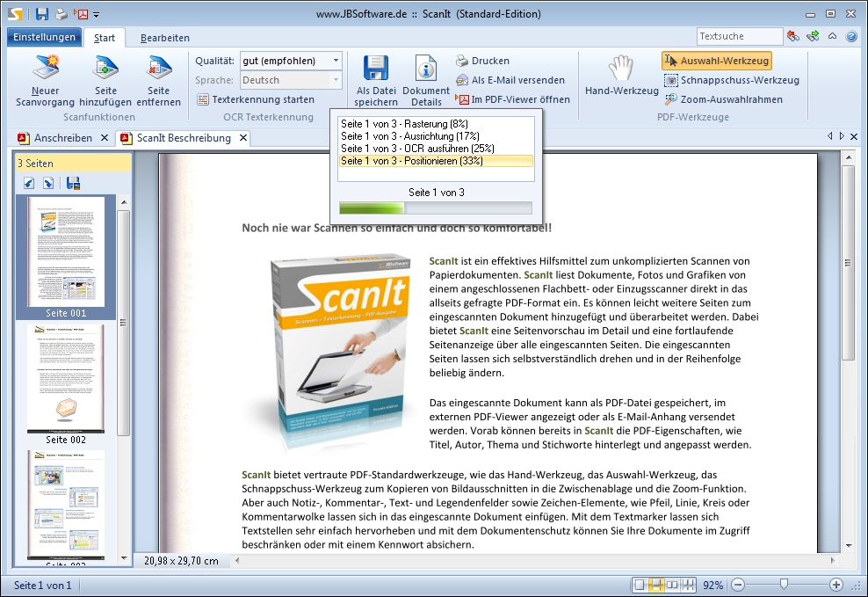Select the Hand-Werkzeug
The height and width of the screenshot is (597, 868).
[621, 76]
